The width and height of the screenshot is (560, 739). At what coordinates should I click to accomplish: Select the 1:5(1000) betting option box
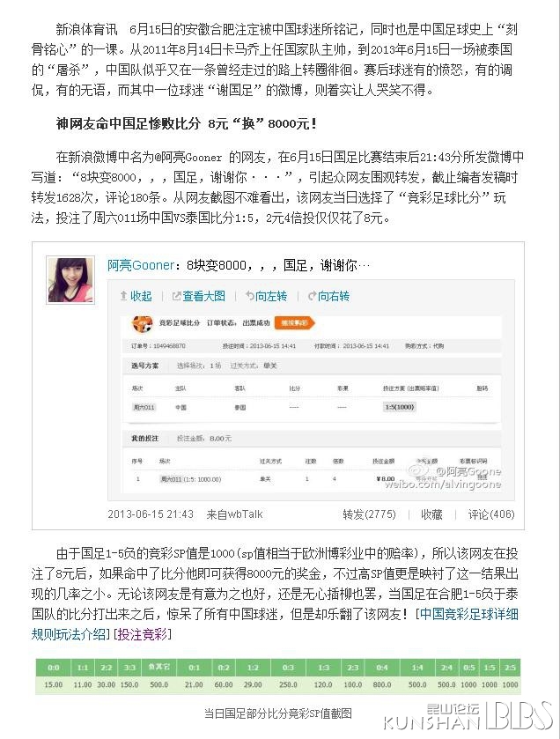pyautogui.click(x=400, y=407)
